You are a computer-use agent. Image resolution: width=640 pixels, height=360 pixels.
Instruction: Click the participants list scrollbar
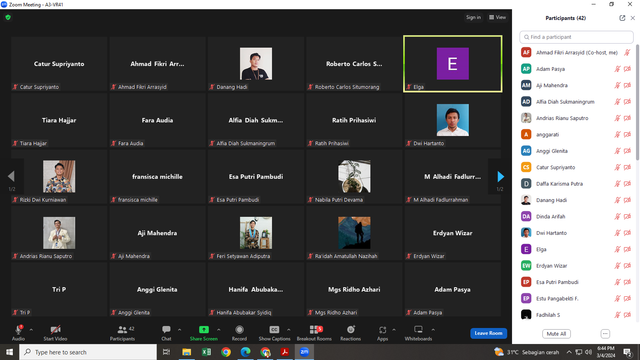637,102
